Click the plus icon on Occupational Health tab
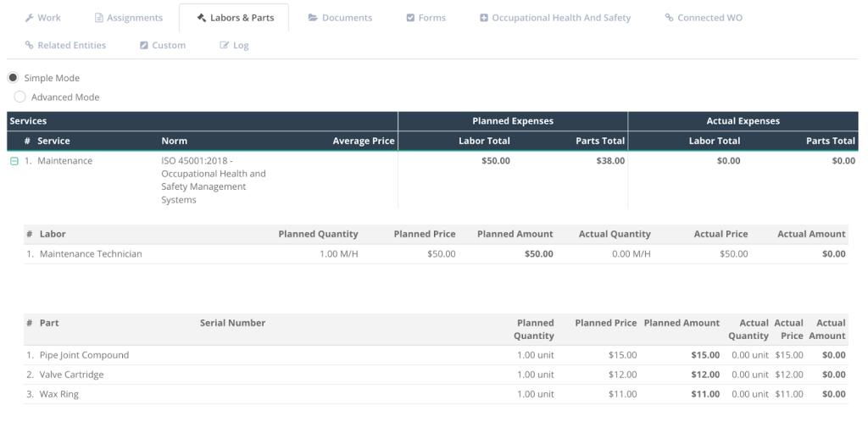This screenshot has width=868, height=422. (x=484, y=18)
